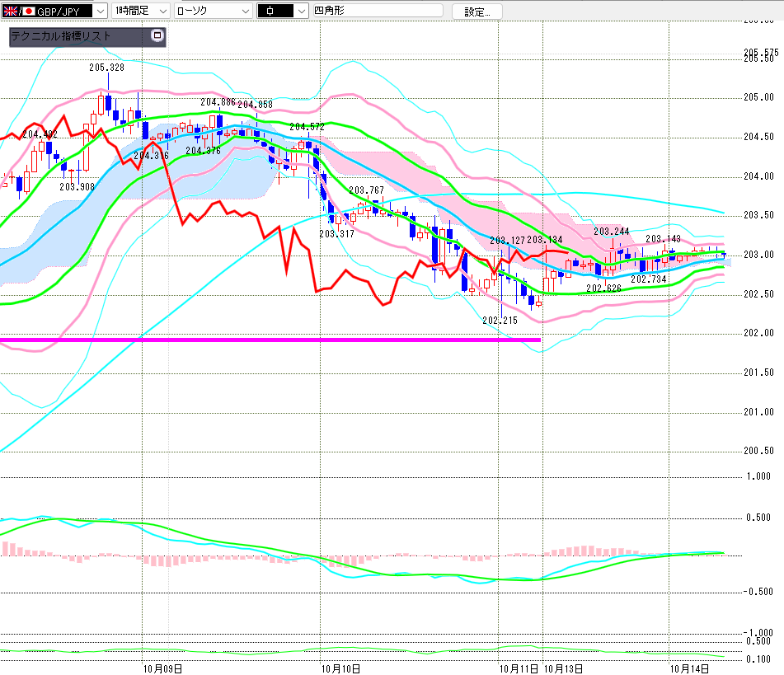Click the 203.767 price annotation

(366, 190)
